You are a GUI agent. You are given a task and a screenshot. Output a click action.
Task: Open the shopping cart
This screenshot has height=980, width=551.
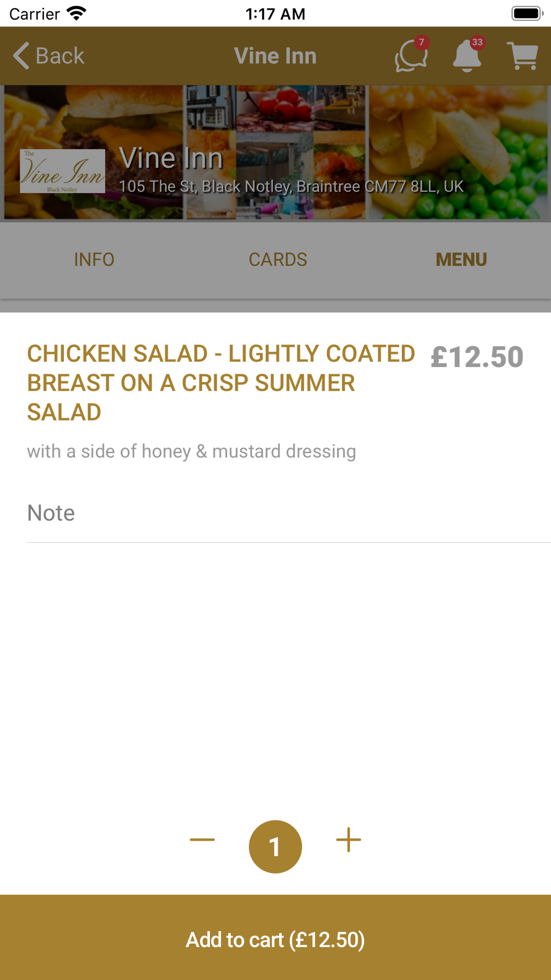(522, 56)
